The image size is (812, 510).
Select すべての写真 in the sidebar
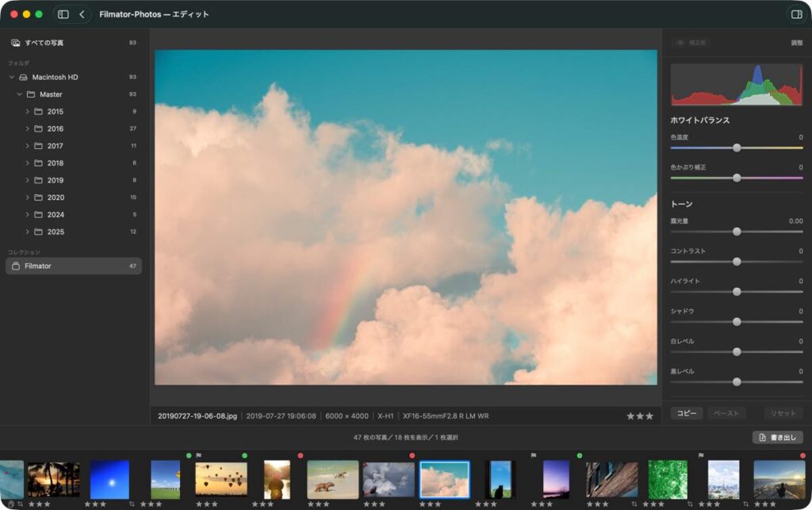point(74,43)
